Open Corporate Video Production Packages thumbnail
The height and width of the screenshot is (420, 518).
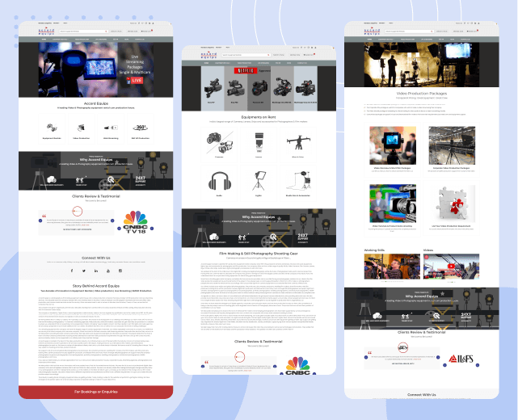[452, 145]
